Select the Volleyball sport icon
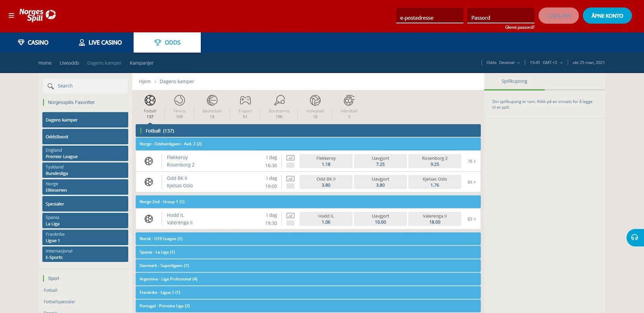Viewport: 644px width, 313px height. click(x=315, y=100)
